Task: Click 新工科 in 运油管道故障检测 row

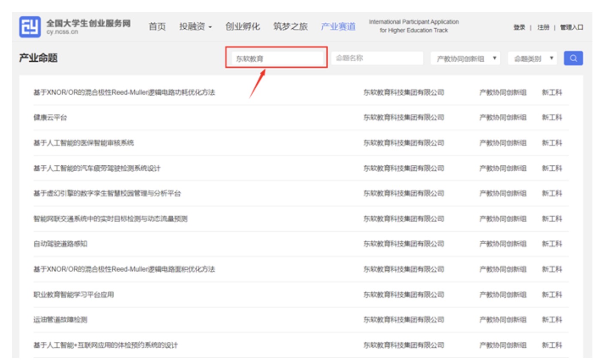Action: (x=552, y=319)
